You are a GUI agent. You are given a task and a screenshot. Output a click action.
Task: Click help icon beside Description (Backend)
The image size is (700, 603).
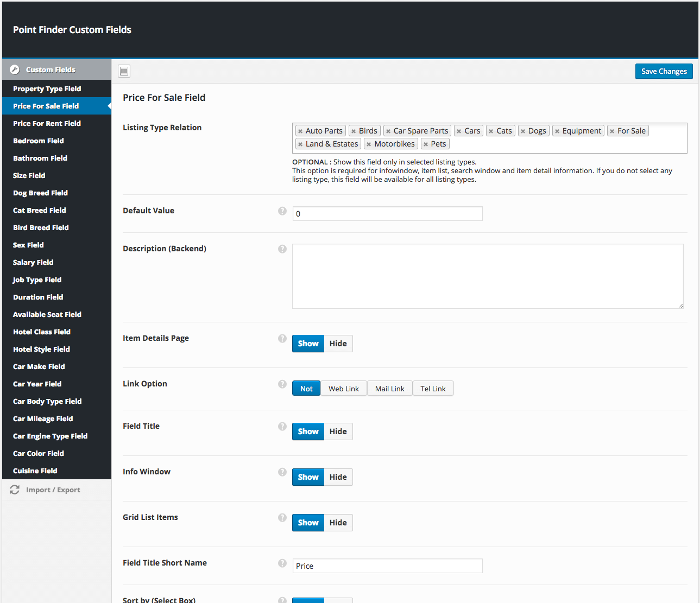point(282,249)
